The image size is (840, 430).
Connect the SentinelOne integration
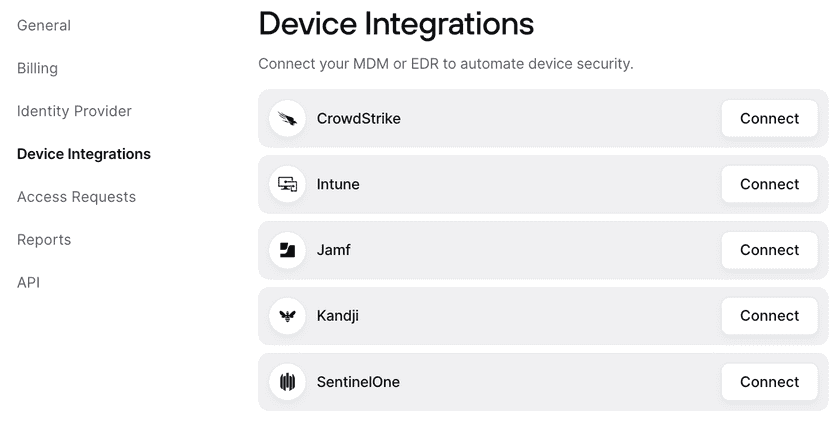coord(769,382)
